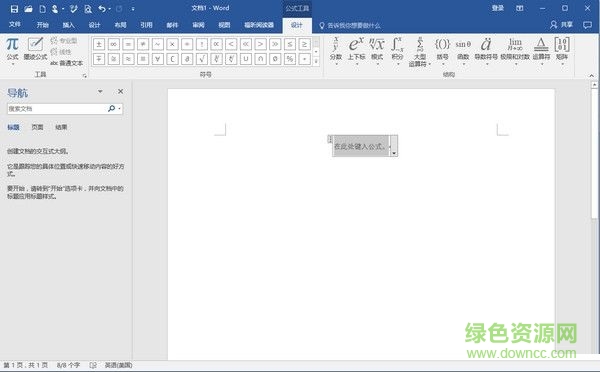600x372 pixels.
Task: Toggle abc 普通文本 (Normal Text)
Action: point(67,63)
